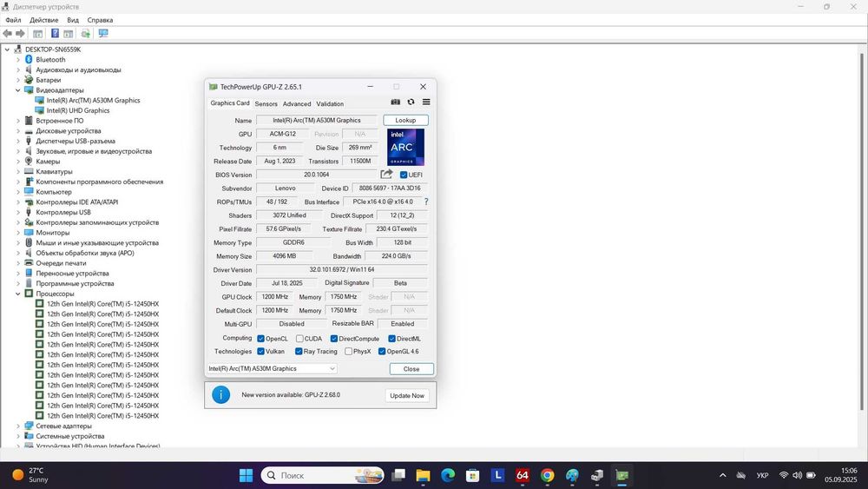The width and height of the screenshot is (868, 489).
Task: Switch to the Advanced tab
Action: 297,103
